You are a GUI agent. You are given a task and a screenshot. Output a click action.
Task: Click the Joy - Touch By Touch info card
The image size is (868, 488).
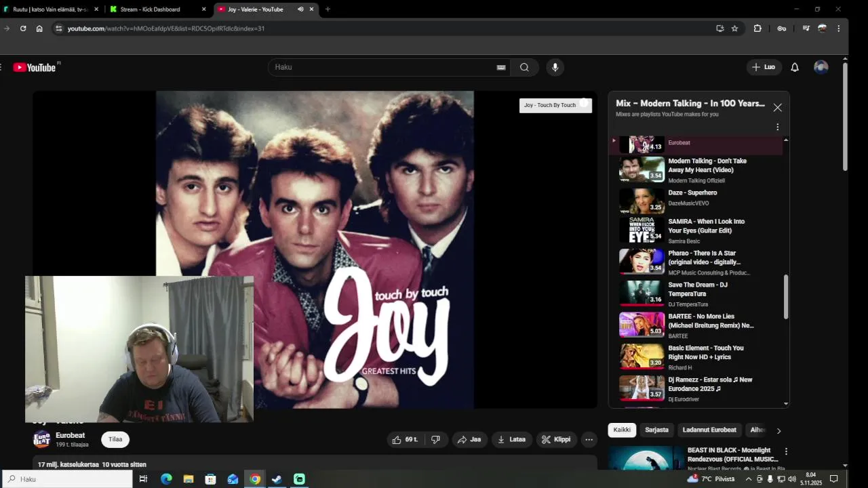[x=555, y=105]
